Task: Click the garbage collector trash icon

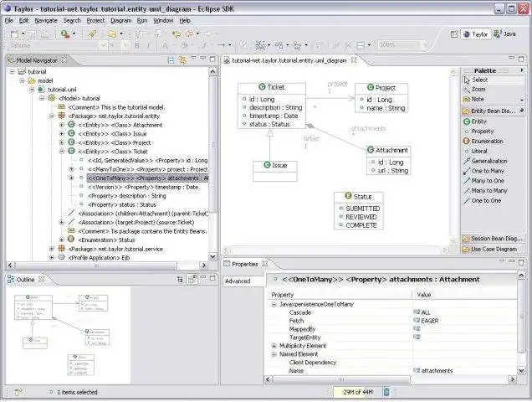Action: coord(386,392)
